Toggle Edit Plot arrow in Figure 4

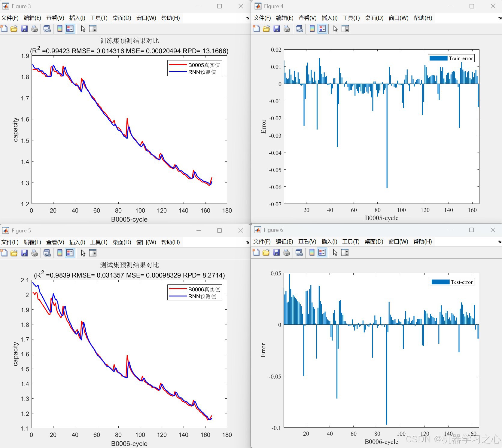[x=336, y=29]
